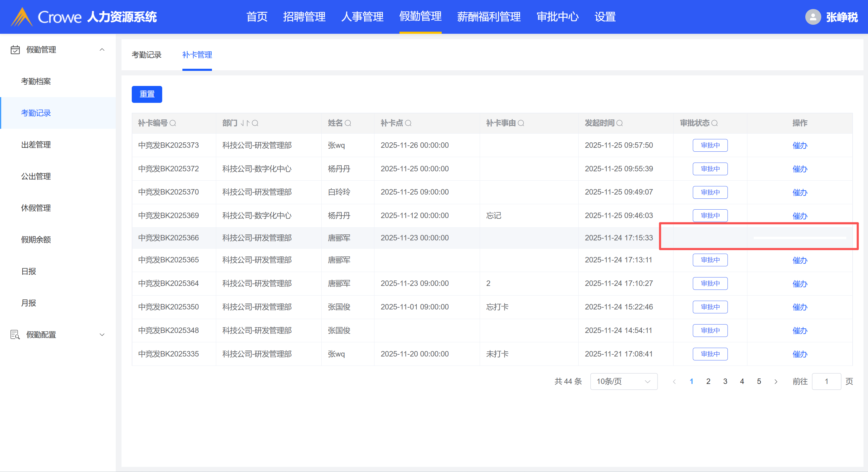
Task: Click search icon beside 审批状态 header
Action: (x=714, y=123)
